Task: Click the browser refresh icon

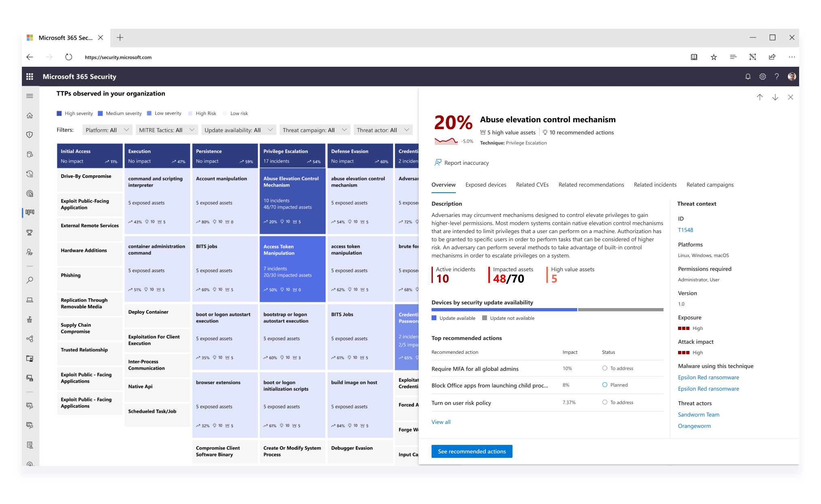Action: coord(69,57)
